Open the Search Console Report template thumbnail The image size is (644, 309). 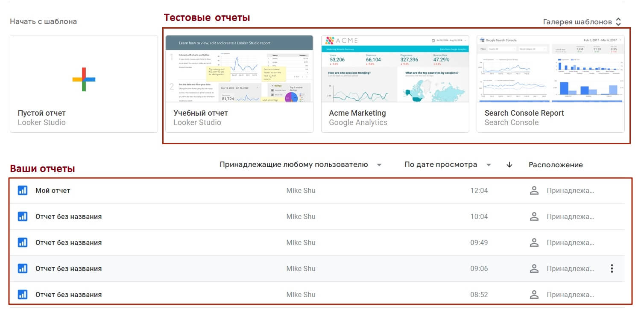click(550, 69)
